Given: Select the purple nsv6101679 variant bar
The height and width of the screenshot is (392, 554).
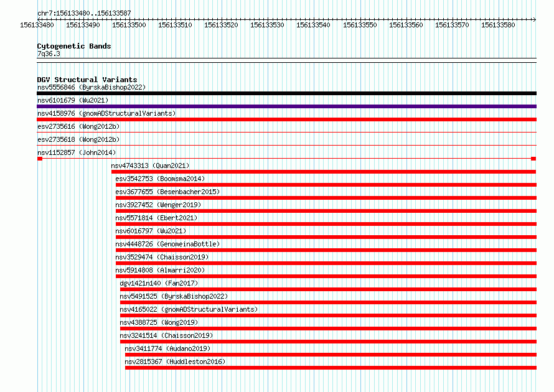Looking at the screenshot, I should (x=286, y=106).
